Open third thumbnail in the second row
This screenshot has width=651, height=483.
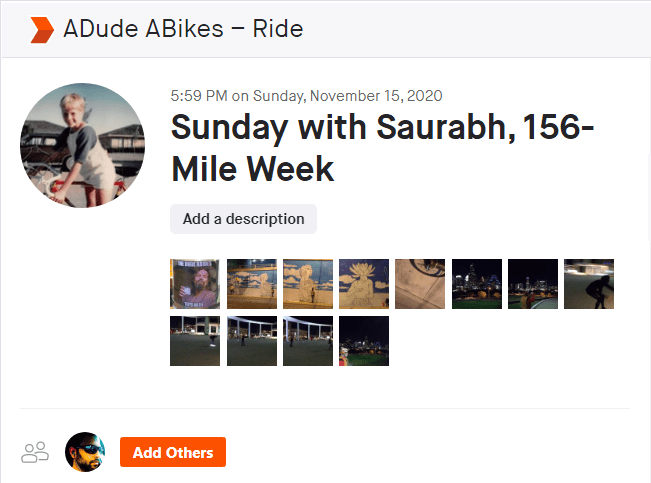(308, 341)
